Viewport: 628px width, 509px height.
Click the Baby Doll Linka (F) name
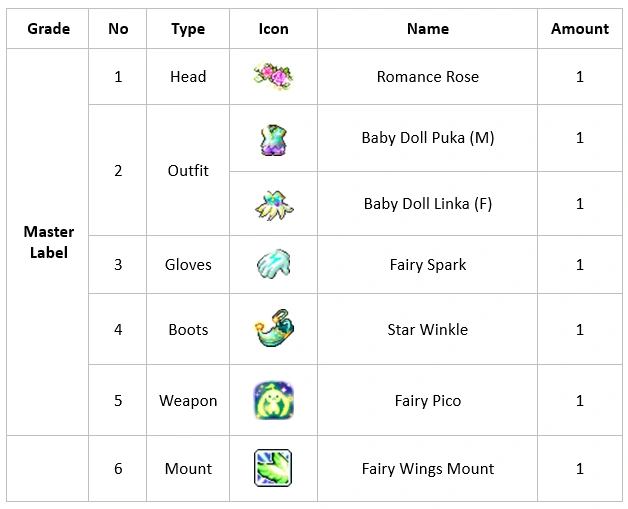pyautogui.click(x=427, y=204)
